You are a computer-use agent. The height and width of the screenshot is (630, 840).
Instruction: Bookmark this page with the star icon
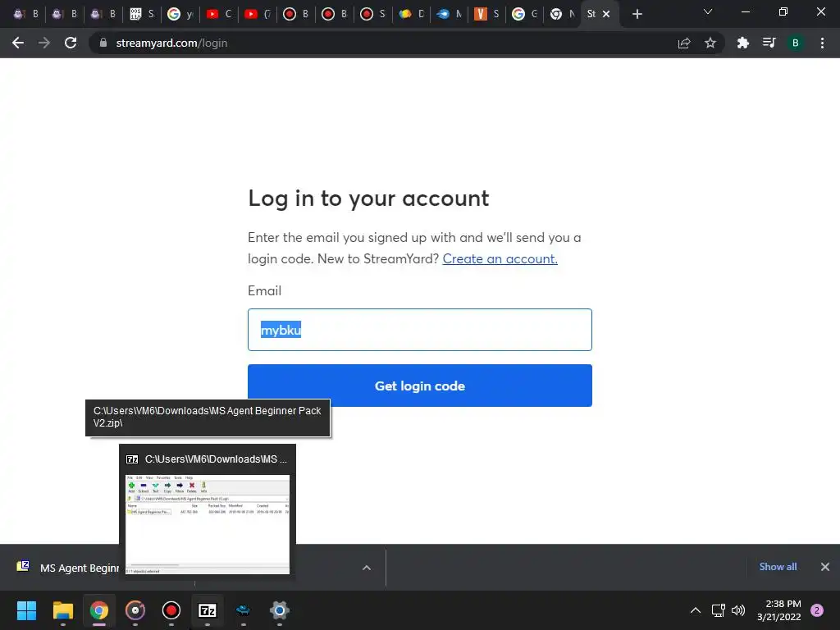710,43
